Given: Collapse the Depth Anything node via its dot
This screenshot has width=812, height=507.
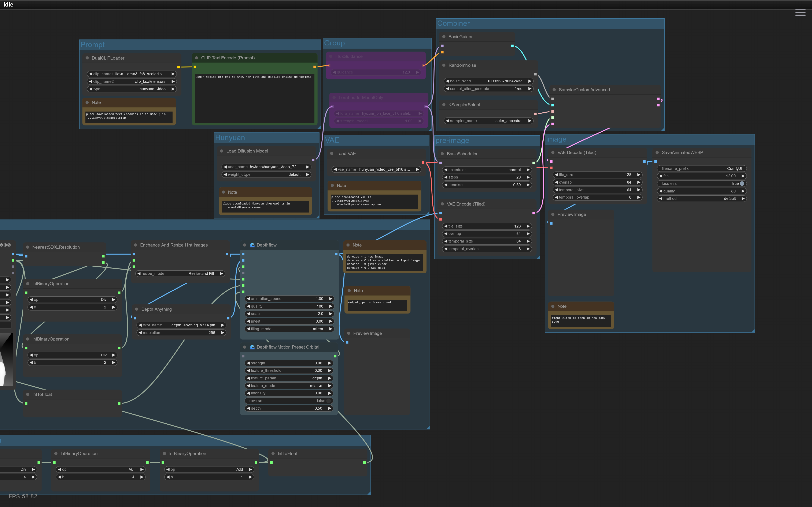Looking at the screenshot, I should point(137,309).
